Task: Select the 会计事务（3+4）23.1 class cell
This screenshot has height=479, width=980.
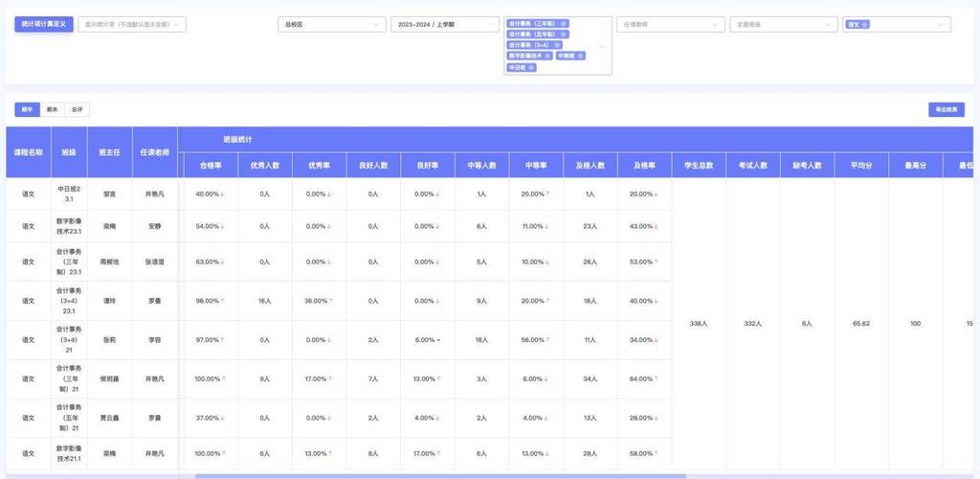Action: (x=69, y=301)
